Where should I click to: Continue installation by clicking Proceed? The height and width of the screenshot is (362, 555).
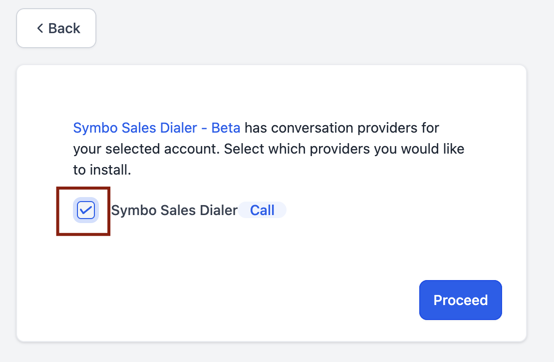(460, 300)
